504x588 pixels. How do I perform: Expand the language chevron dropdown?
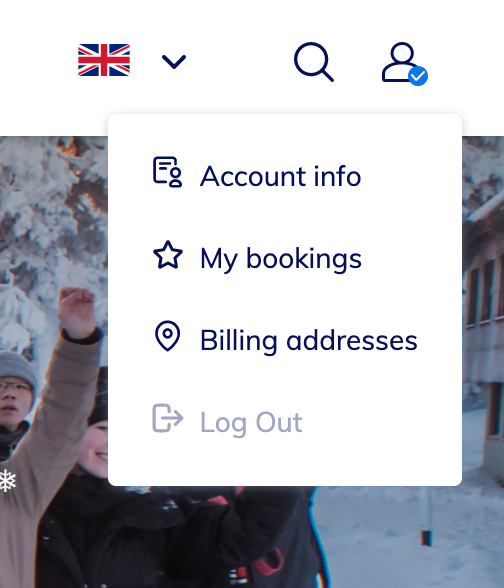tap(174, 62)
